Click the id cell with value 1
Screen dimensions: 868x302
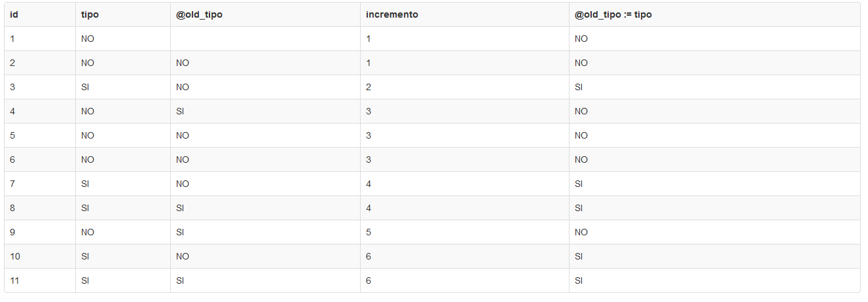(x=40, y=39)
